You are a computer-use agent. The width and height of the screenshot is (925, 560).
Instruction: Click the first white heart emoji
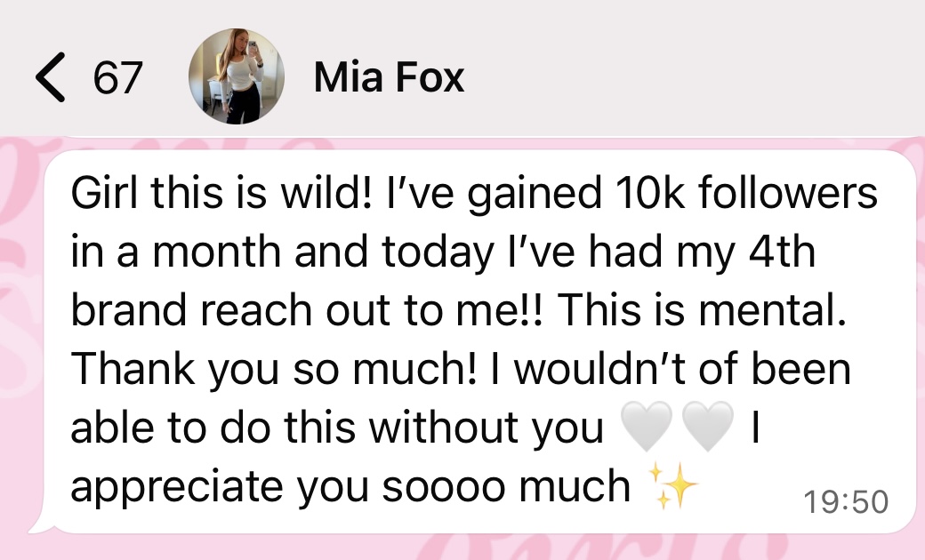click(647, 426)
